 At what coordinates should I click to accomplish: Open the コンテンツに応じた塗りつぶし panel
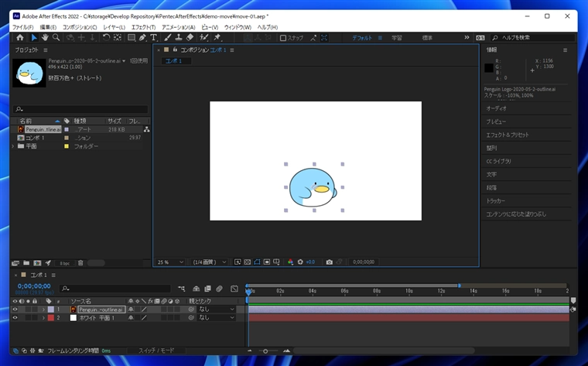[x=516, y=214]
